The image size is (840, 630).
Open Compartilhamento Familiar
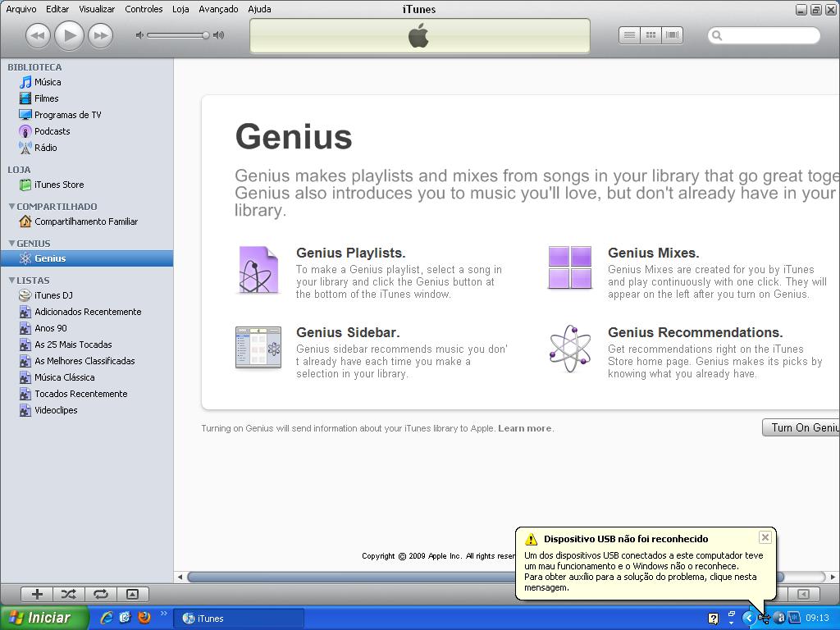[x=87, y=221]
